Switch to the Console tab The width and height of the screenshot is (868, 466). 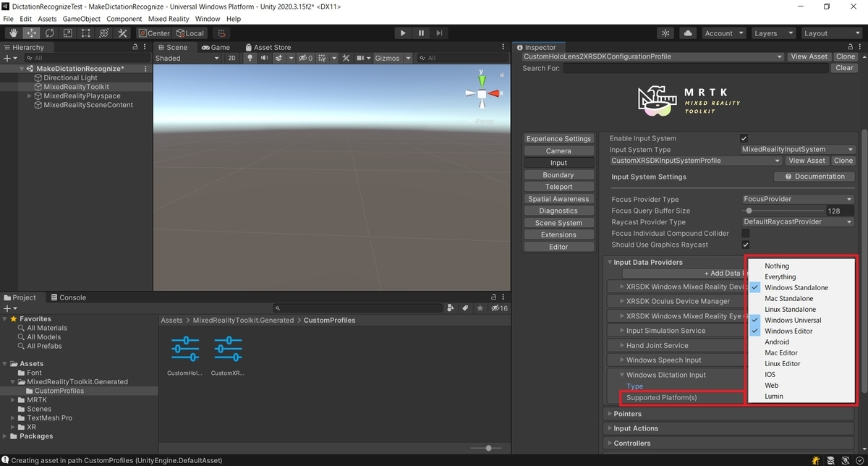click(67, 297)
